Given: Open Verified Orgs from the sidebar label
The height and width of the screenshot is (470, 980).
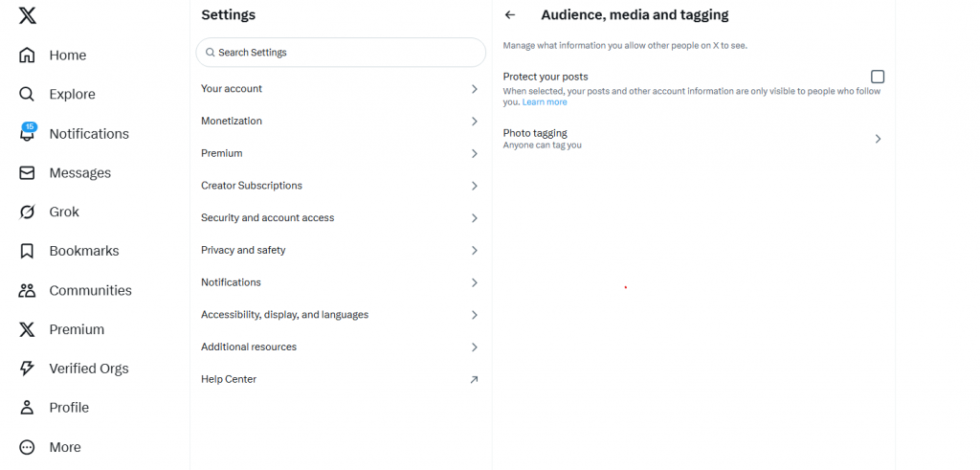Looking at the screenshot, I should [89, 369].
